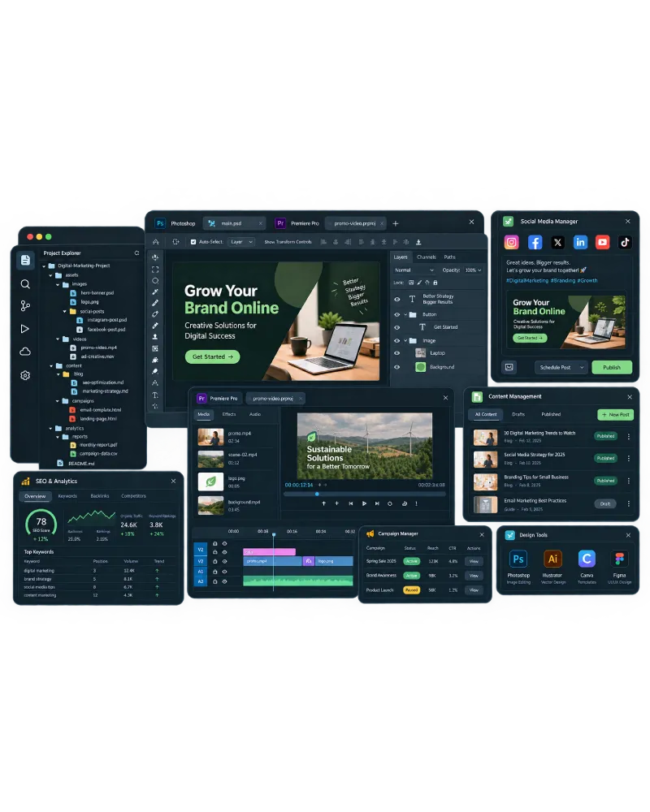Open Figma from the Design Tools panel

tap(619, 559)
